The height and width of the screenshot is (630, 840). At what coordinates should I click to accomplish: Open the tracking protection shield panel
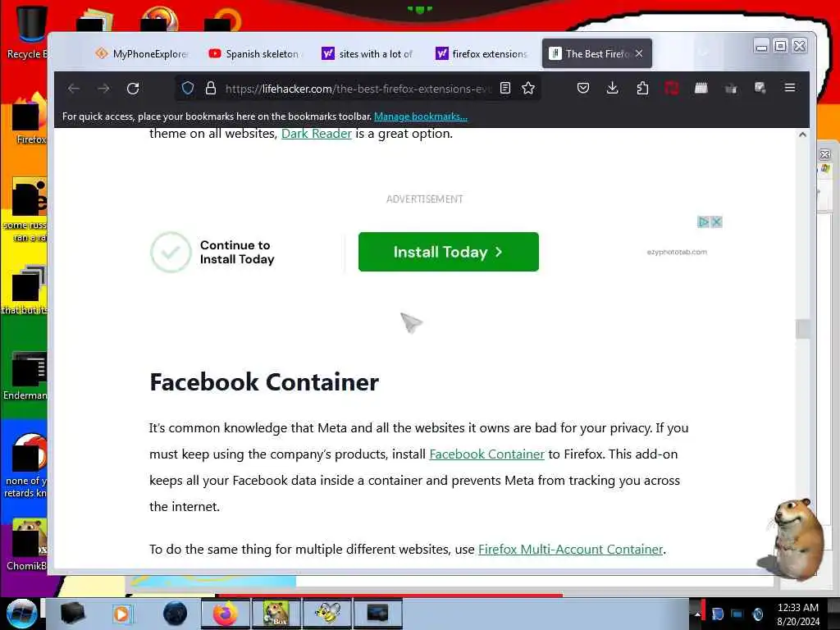click(x=188, y=88)
